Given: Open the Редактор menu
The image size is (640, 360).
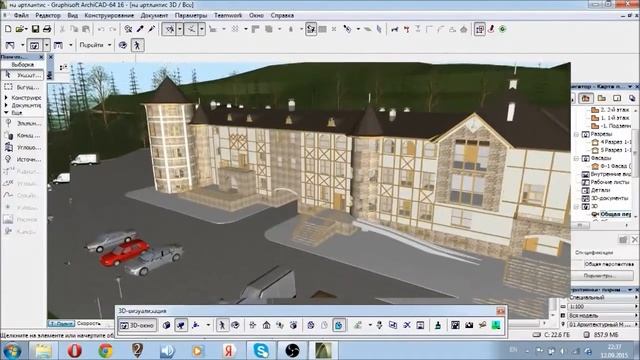Looking at the screenshot, I should coord(48,15).
